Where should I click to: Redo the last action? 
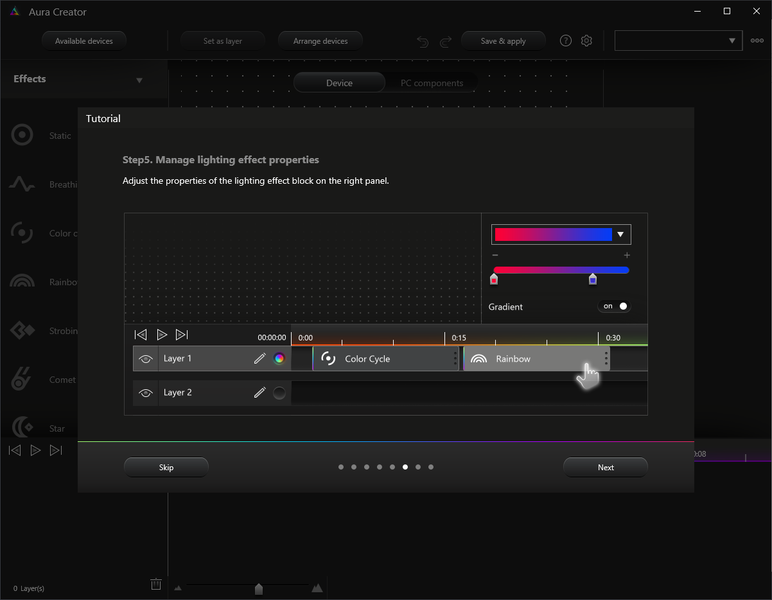tap(446, 42)
